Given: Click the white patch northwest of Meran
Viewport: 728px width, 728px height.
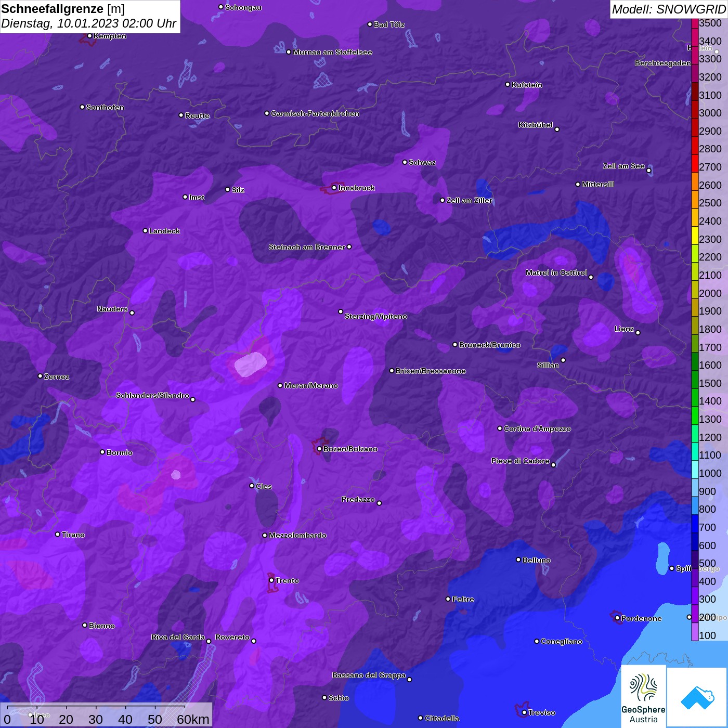Looking at the screenshot, I should click(251, 364).
